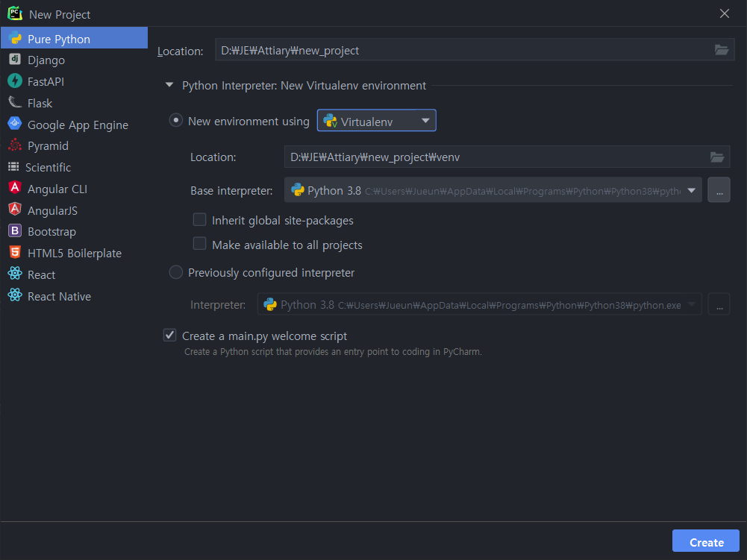Click the Angular CLI red icon
The width and height of the screenshot is (747, 560).
[x=15, y=188]
